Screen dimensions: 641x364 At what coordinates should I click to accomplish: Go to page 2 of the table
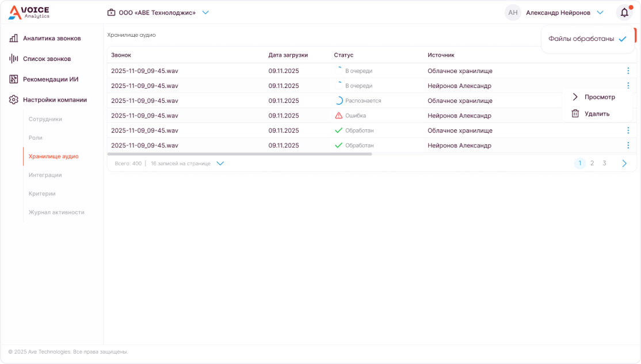592,163
